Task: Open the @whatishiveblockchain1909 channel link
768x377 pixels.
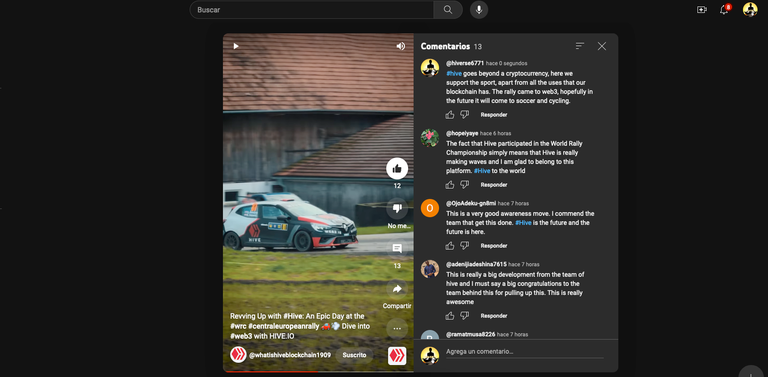Action: click(290, 355)
